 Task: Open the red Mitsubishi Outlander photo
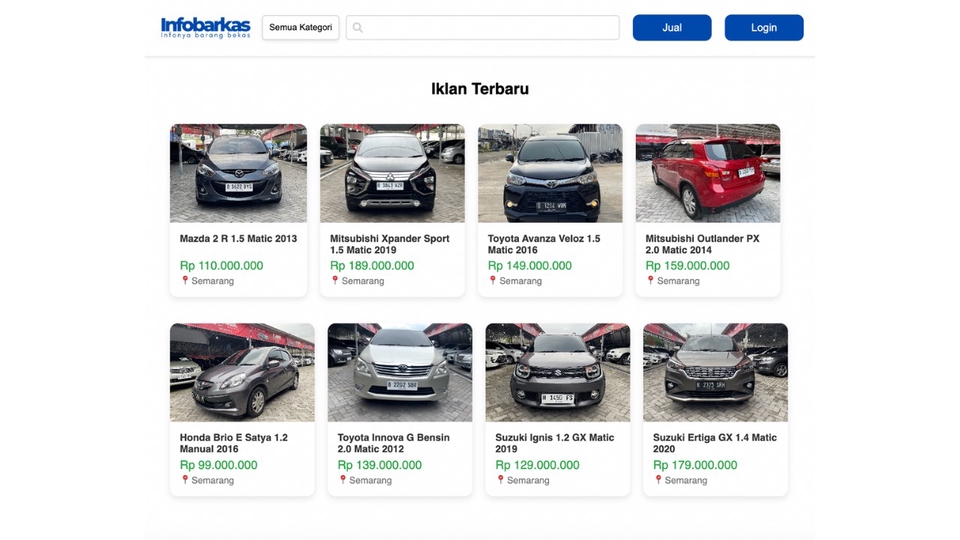tap(708, 173)
